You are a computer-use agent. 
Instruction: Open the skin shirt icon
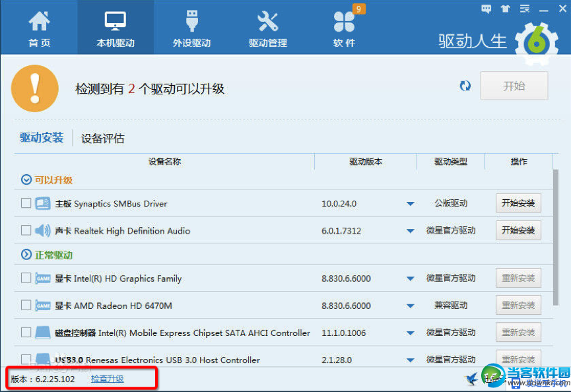(505, 9)
